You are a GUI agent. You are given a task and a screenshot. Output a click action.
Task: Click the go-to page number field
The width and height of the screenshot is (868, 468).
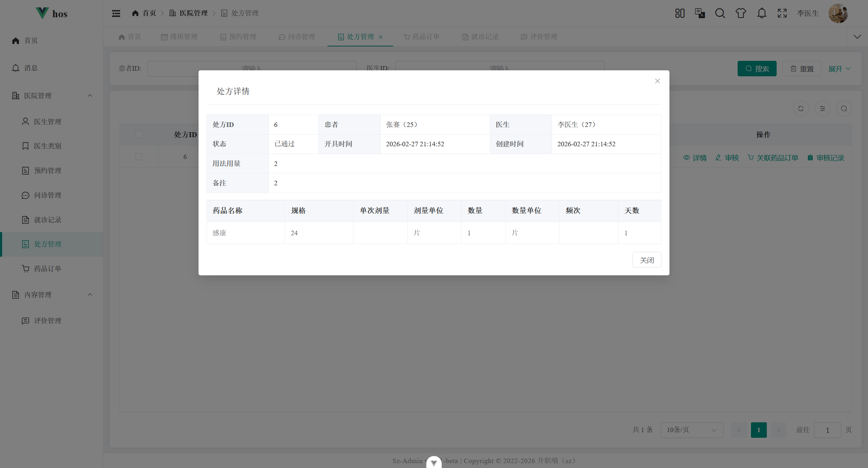[827, 430]
